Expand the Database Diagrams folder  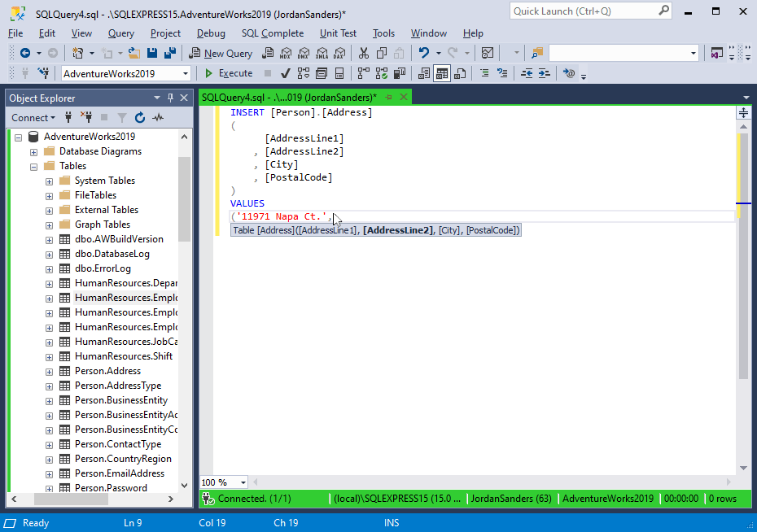(x=34, y=152)
